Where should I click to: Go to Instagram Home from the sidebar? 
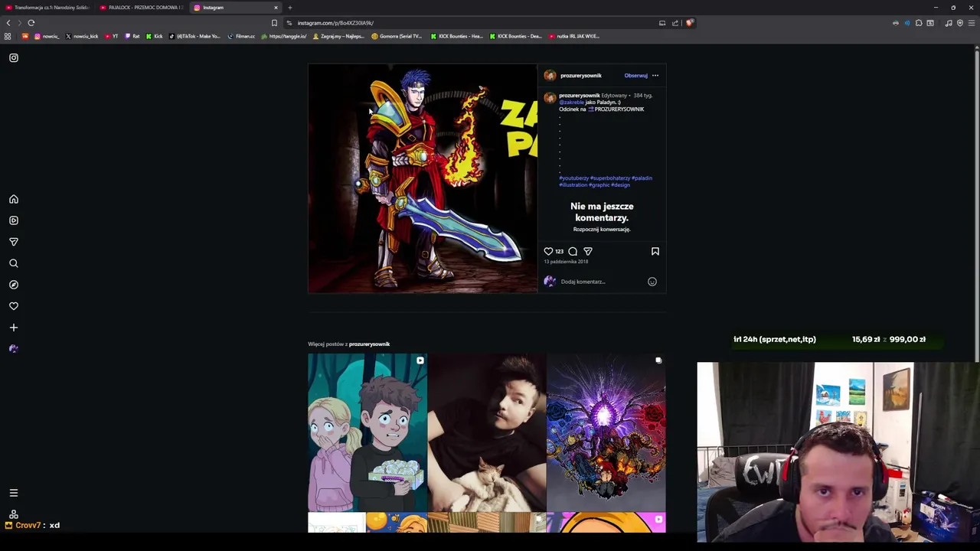coord(13,199)
